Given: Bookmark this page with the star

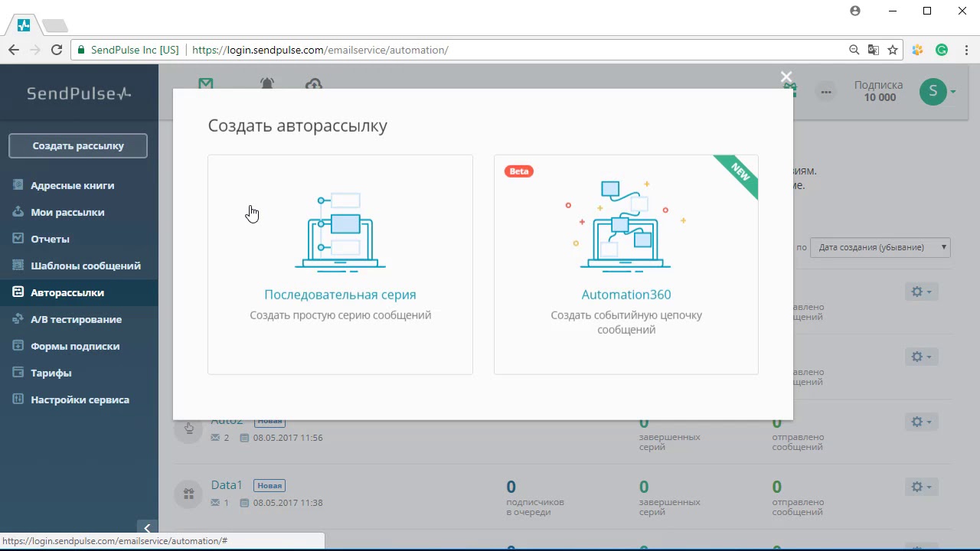Looking at the screenshot, I should pyautogui.click(x=893, y=50).
